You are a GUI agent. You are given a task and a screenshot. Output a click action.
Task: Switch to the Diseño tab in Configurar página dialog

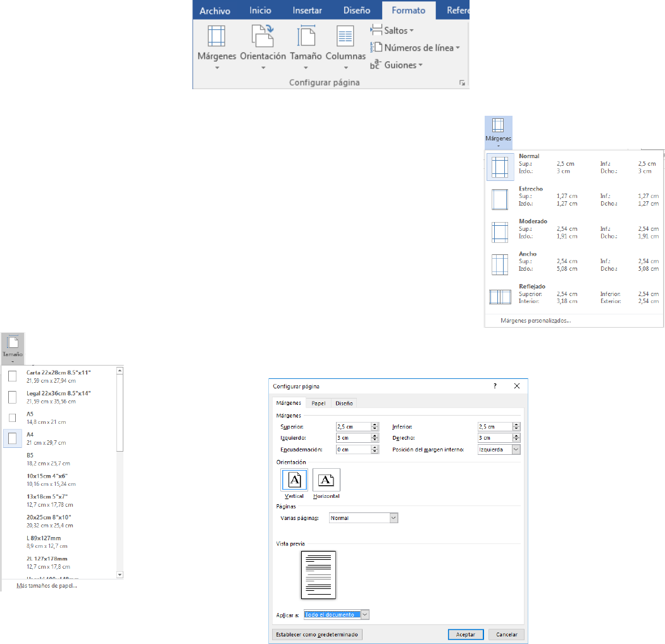coord(344,403)
